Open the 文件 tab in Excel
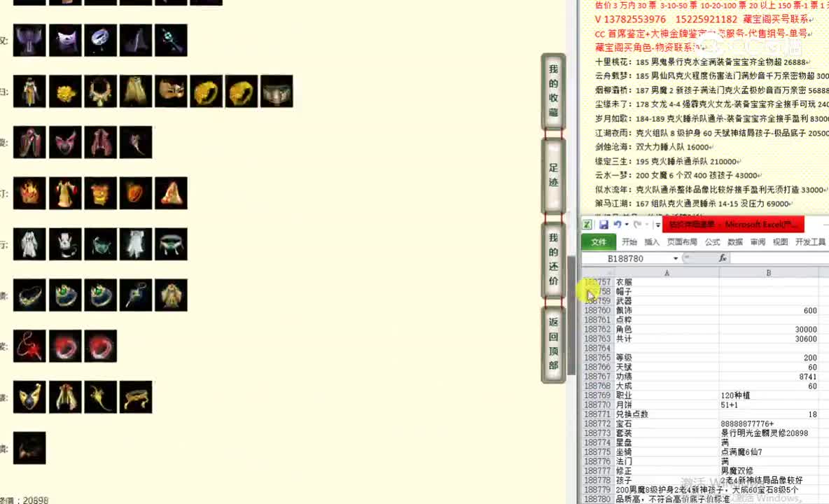This screenshot has height=504, width=829. (599, 241)
